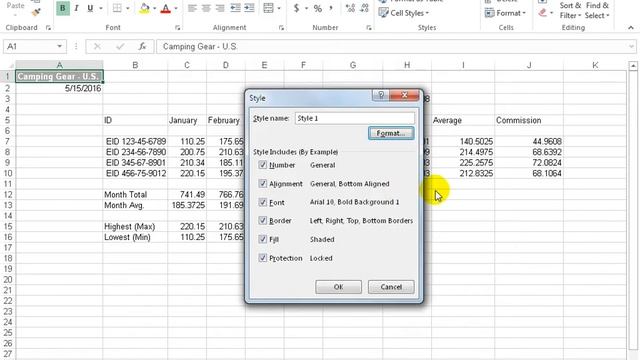Viewport: 640px width, 360px height.
Task: Open the Format dropdown in Cells group
Action: [x=505, y=13]
